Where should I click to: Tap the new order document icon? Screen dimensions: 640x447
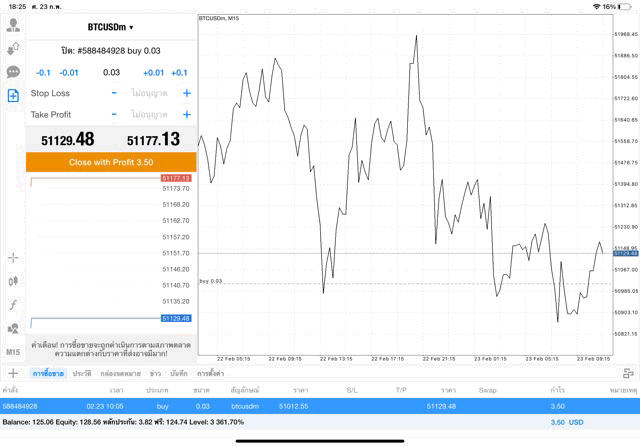point(13,96)
